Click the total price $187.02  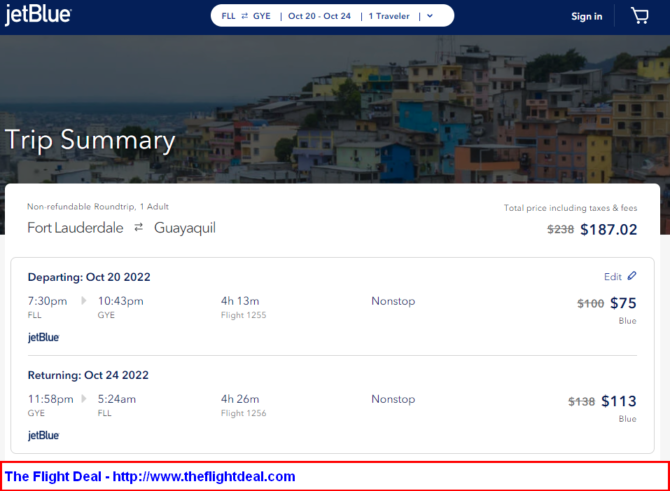608,229
